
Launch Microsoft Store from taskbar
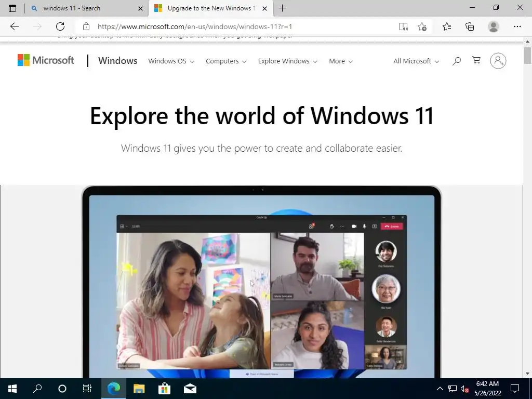(x=164, y=389)
